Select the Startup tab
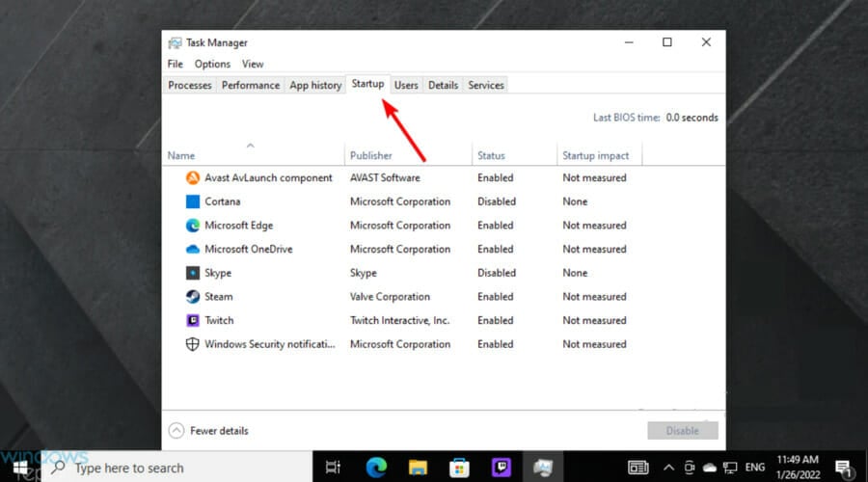 click(x=367, y=84)
